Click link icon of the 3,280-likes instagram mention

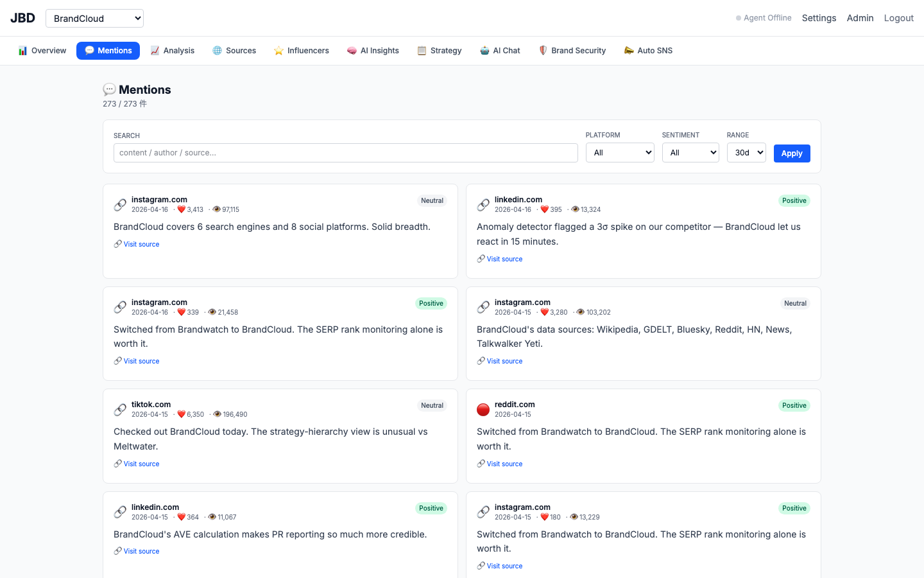coord(483,308)
